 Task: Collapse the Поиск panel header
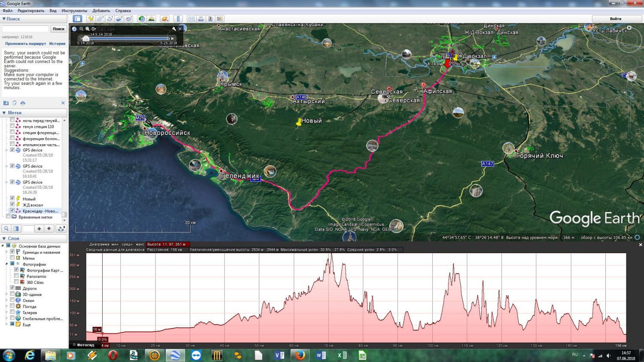pos(33,19)
